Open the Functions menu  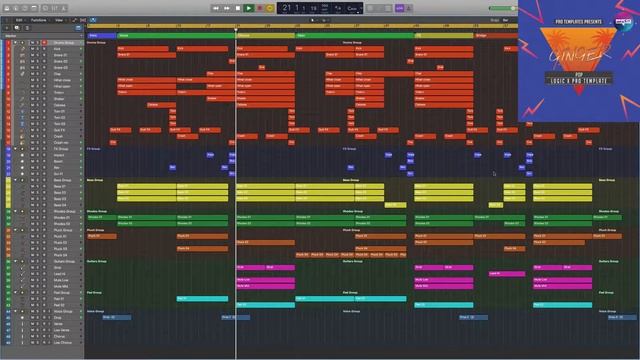pyautogui.click(x=39, y=20)
